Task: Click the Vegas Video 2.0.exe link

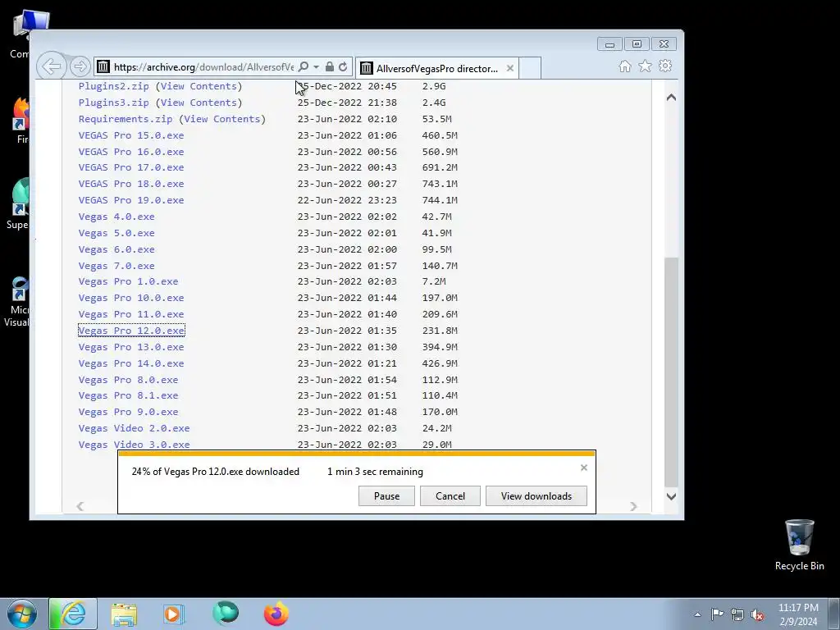Action: pos(134,428)
